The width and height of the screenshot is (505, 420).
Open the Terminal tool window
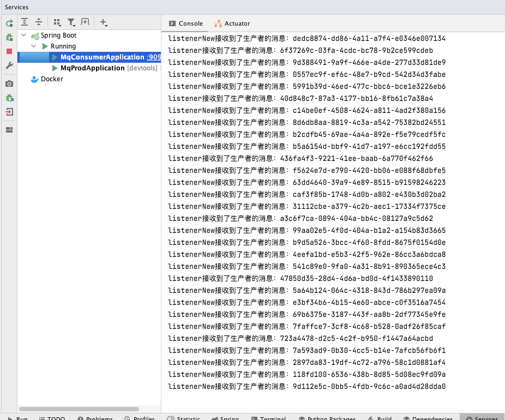click(x=269, y=418)
